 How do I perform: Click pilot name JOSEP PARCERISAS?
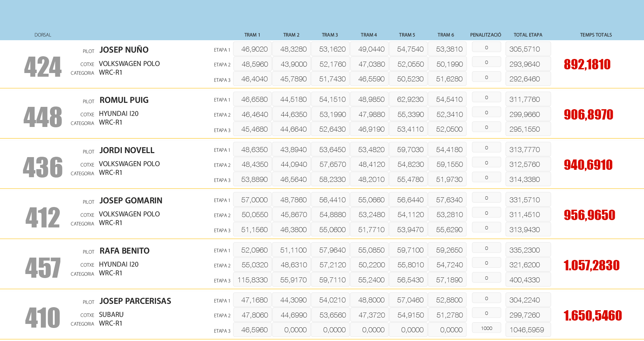135,301
